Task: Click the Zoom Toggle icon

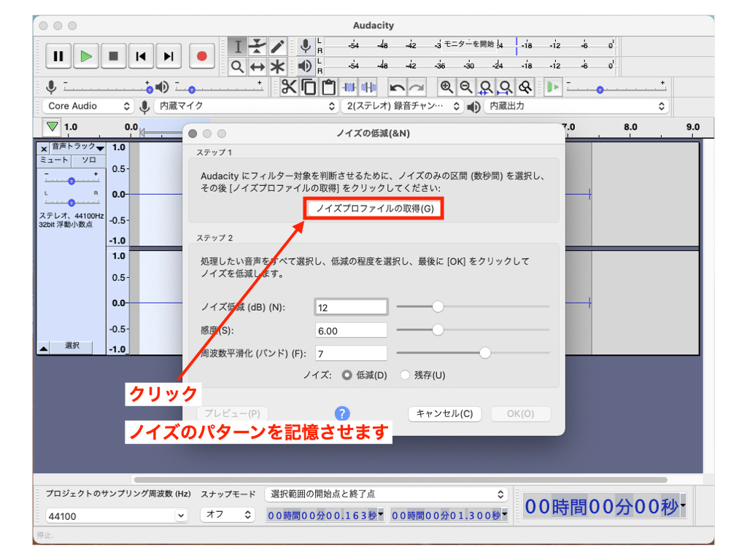Action: pos(525,87)
